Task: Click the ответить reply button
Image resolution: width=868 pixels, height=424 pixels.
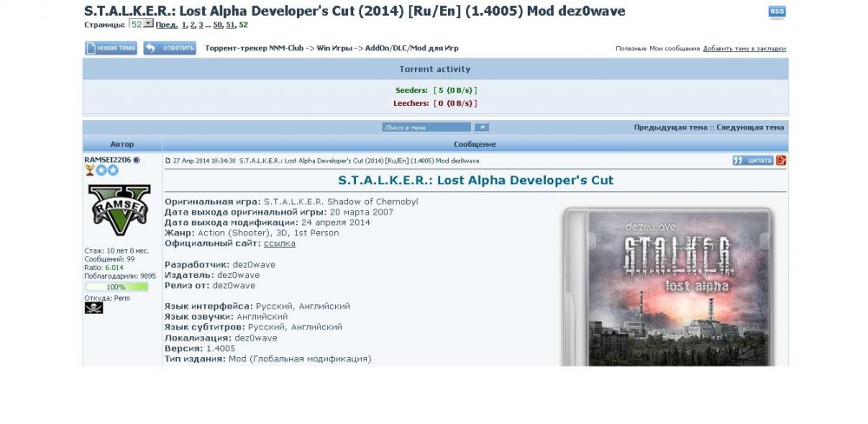Action: point(169,48)
